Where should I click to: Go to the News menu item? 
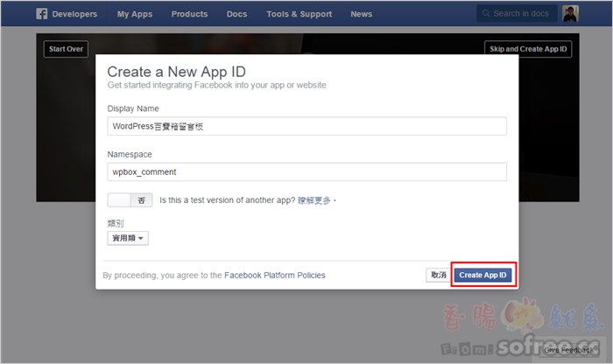361,14
